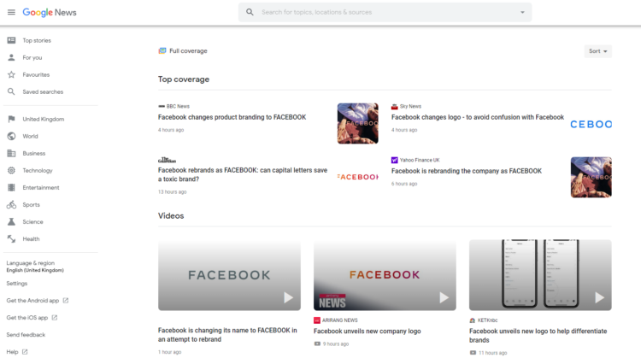The image size is (641, 364).
Task: Click the Sports bicycle icon
Action: (11, 204)
